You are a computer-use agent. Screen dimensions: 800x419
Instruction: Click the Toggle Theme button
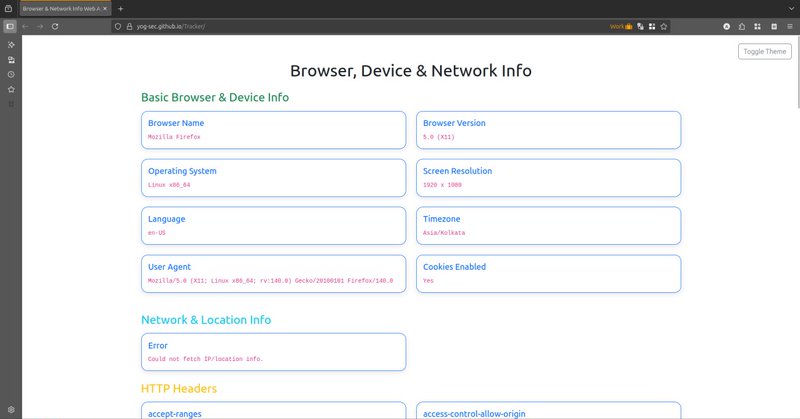tap(765, 52)
